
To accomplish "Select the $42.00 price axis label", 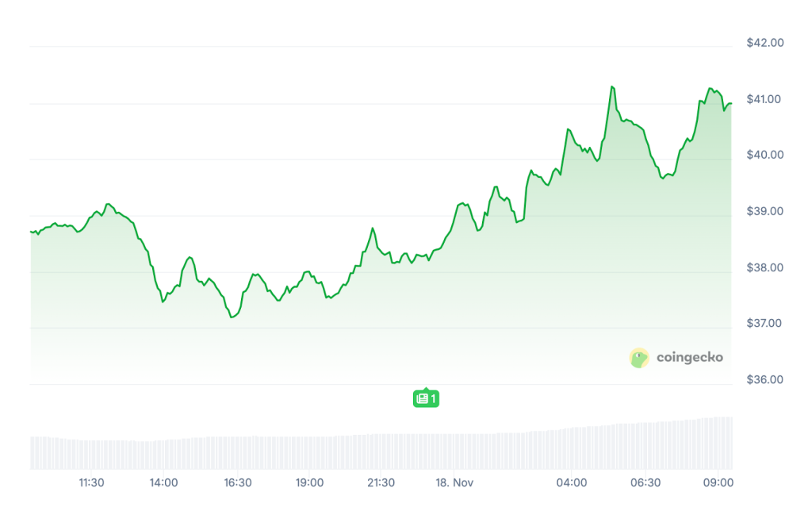I will click(x=764, y=43).
